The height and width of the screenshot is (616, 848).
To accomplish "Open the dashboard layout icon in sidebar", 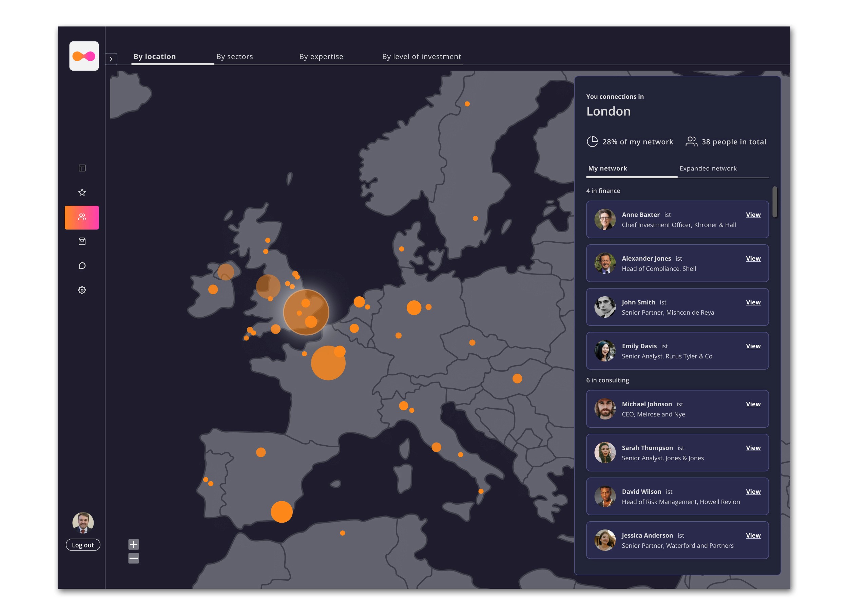I will 82,168.
